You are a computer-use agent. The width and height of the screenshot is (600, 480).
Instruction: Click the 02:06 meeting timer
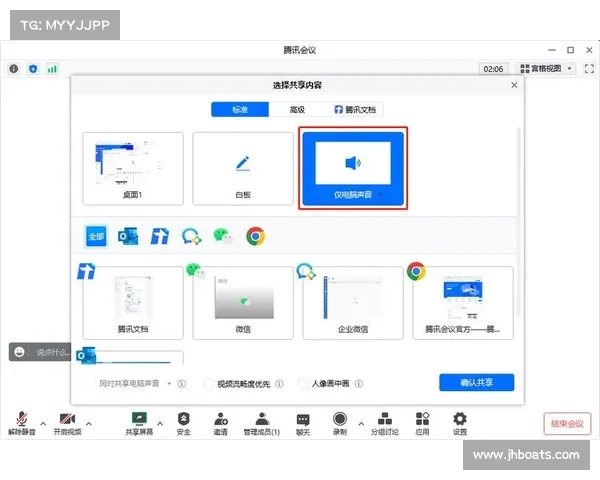(493, 69)
